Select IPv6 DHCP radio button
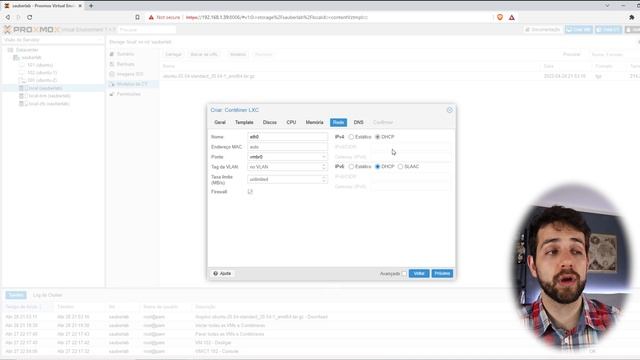 coord(378,167)
